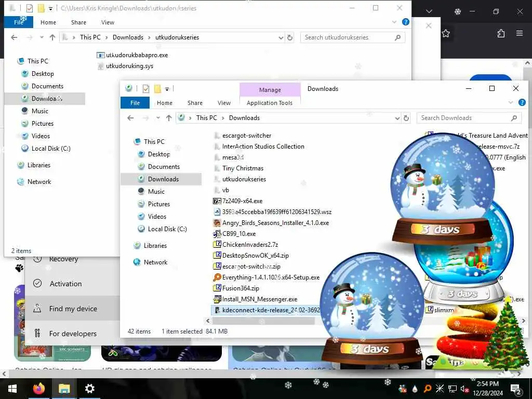Viewport: 532px width, 399px height.
Task: Select the Everything-1.4.1.1026.x64-Setup.exe file
Action: click(x=267, y=277)
